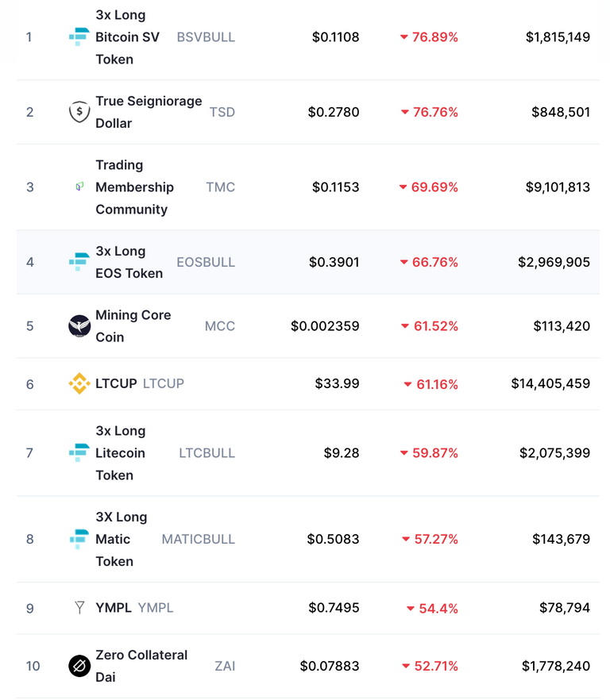Viewport: 610px width, 700px height.
Task: Open the Zero Collateral Dai link
Action: (141, 666)
